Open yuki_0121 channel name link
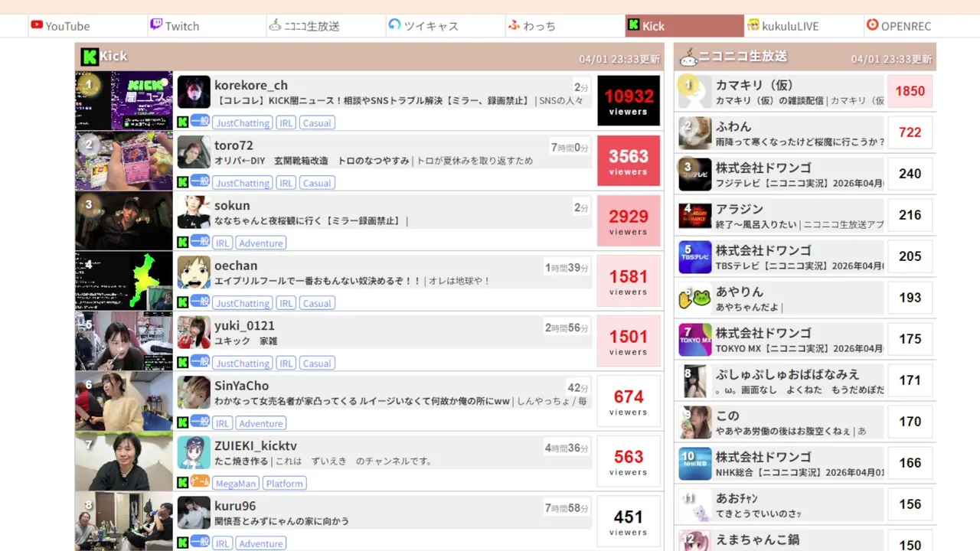 pos(244,325)
